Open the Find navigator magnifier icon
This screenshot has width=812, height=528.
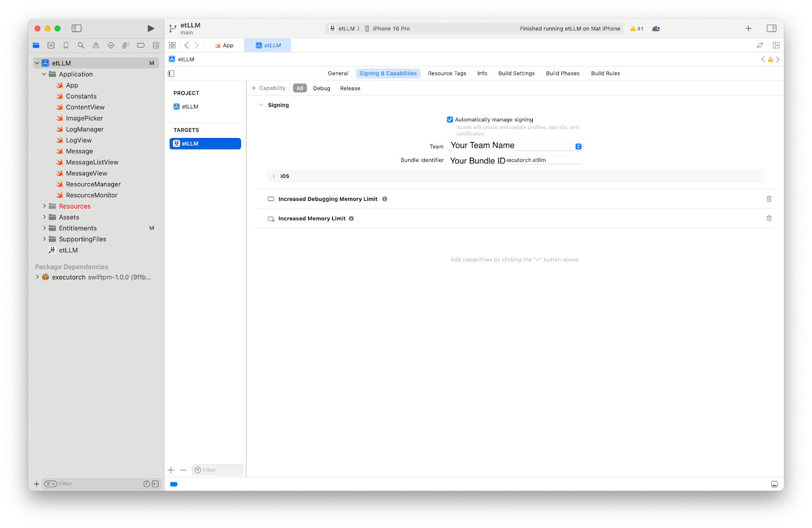pos(81,45)
